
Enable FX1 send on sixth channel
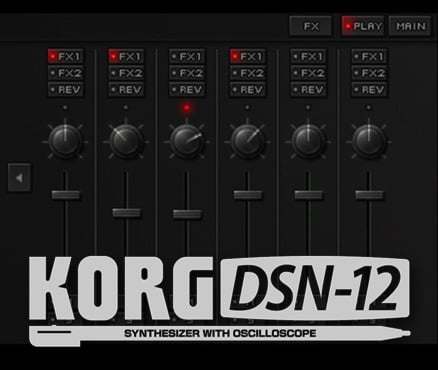click(369, 56)
